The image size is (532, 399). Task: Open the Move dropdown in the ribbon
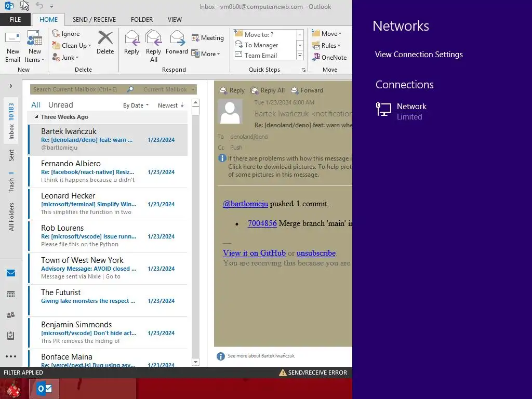327,34
